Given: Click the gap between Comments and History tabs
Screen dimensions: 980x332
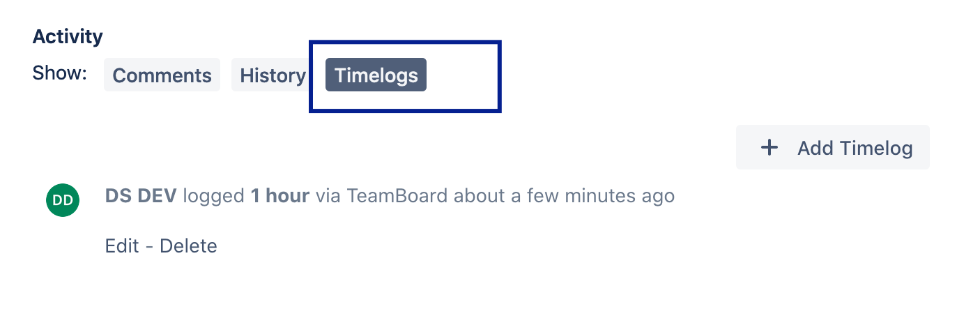Looking at the screenshot, I should [226, 75].
